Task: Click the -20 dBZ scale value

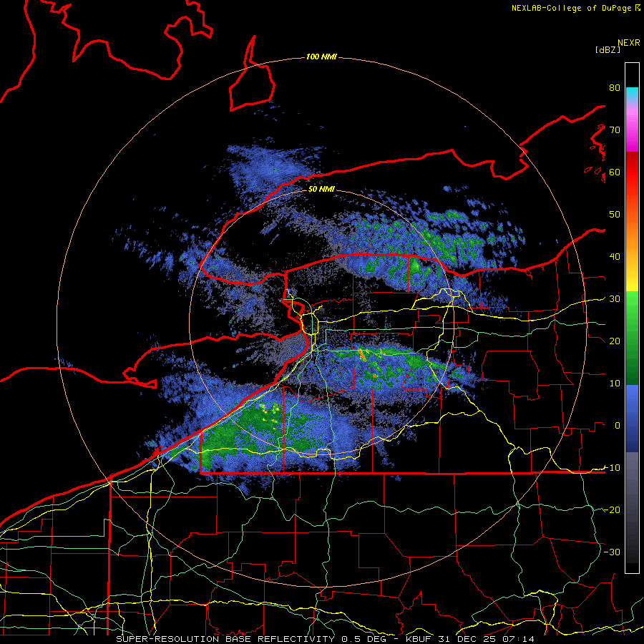Action: (x=612, y=509)
